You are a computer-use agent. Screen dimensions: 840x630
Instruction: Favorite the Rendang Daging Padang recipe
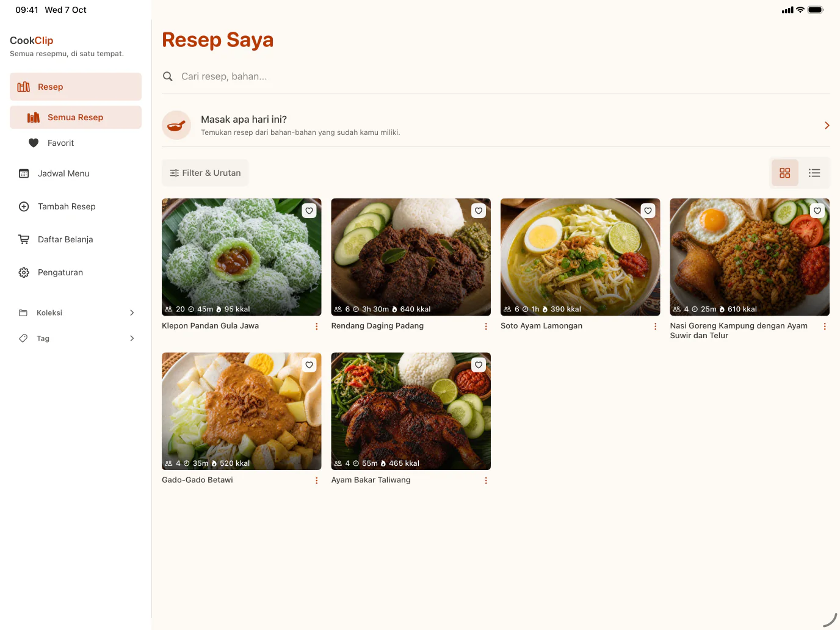pos(479,211)
